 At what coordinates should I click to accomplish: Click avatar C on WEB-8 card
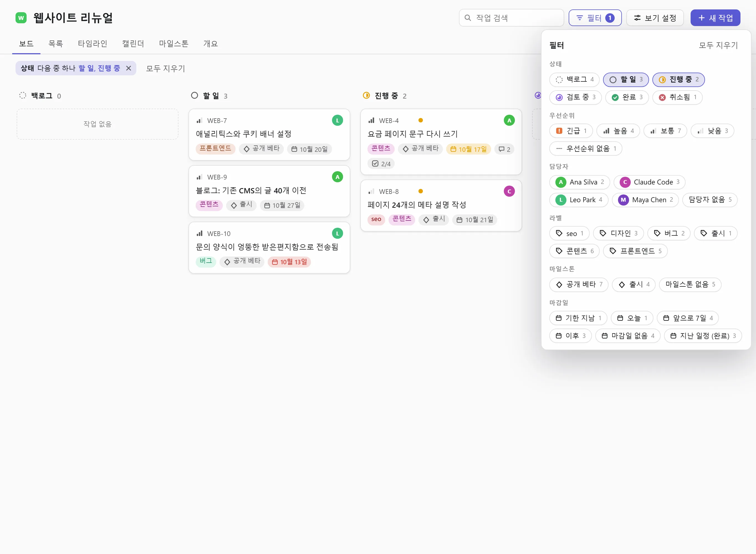click(x=509, y=191)
